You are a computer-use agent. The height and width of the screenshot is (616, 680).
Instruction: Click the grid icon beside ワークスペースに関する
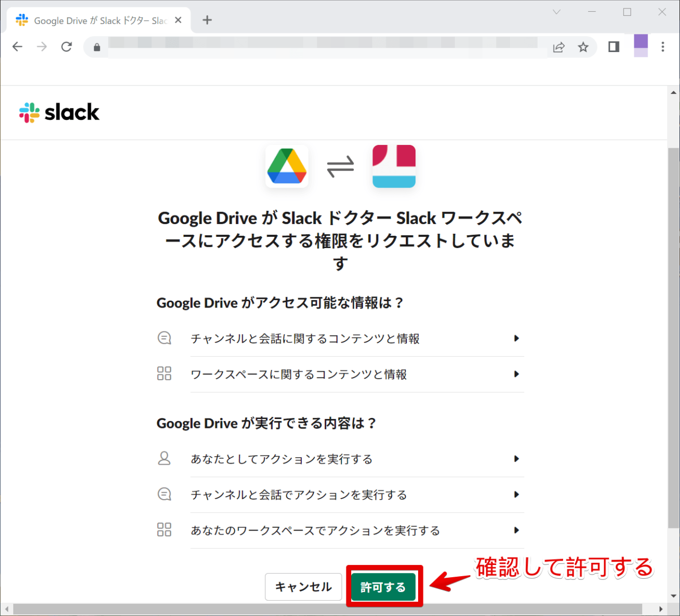[164, 373]
